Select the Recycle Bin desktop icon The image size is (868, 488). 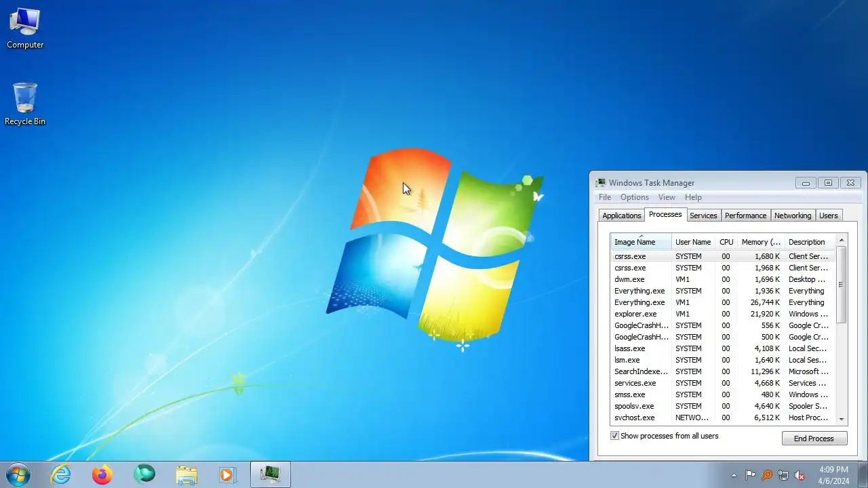click(25, 104)
